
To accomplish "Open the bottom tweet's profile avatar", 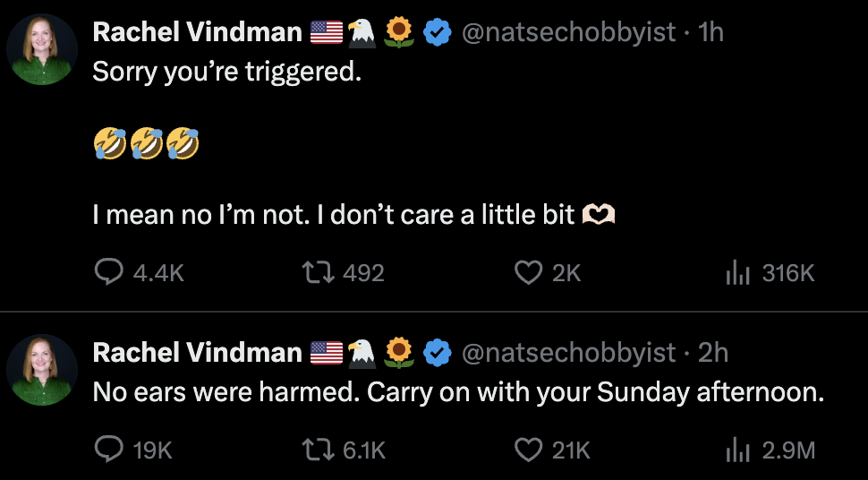I will tap(41, 370).
